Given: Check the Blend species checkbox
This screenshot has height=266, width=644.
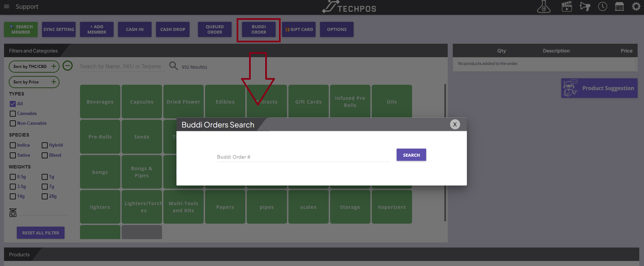Looking at the screenshot, I should point(45,155).
